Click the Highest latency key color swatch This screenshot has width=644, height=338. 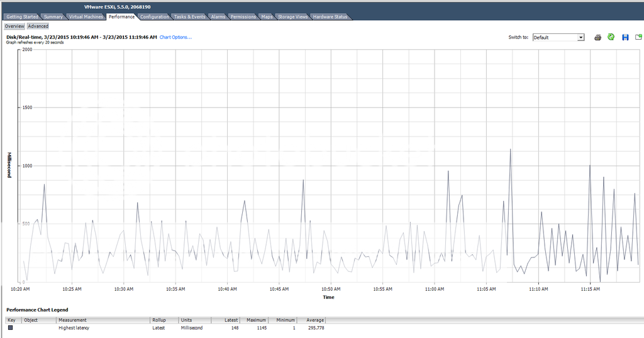coord(10,328)
